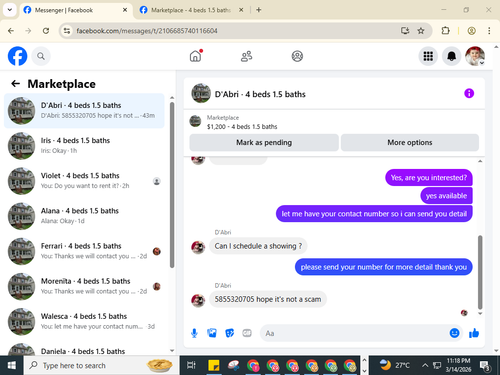The image size is (500, 375).
Task: Close the Marketplace browser tab
Action: [241, 10]
